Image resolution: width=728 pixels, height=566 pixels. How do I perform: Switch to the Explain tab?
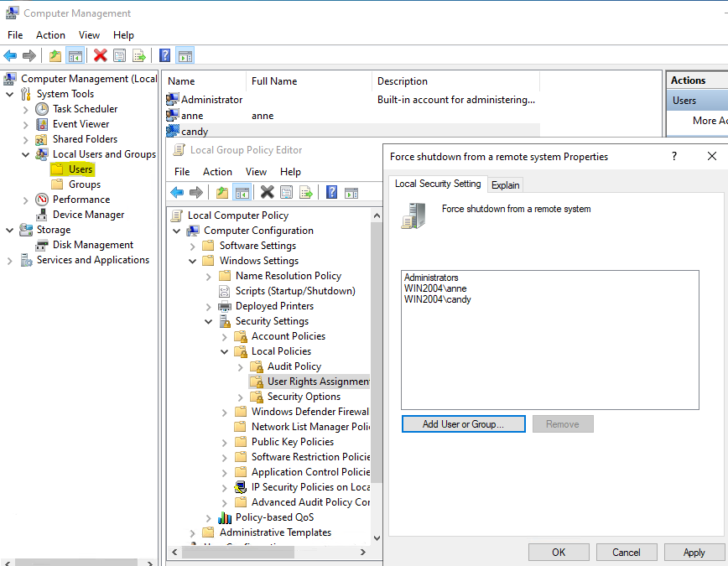[504, 184]
